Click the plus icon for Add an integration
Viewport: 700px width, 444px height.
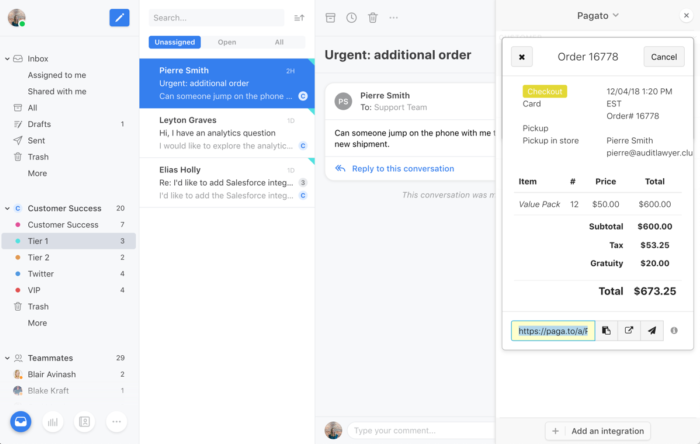pos(555,431)
